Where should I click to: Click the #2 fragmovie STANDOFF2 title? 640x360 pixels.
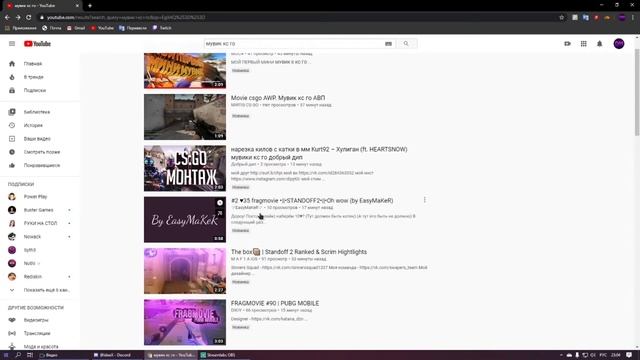point(312,200)
